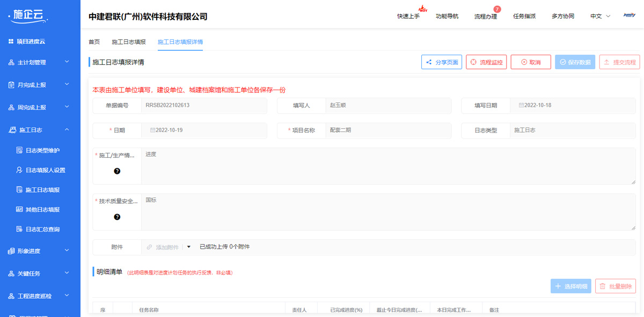Expand 工程进度巡检 menu chevron
644x317 pixels.
[x=67, y=296]
